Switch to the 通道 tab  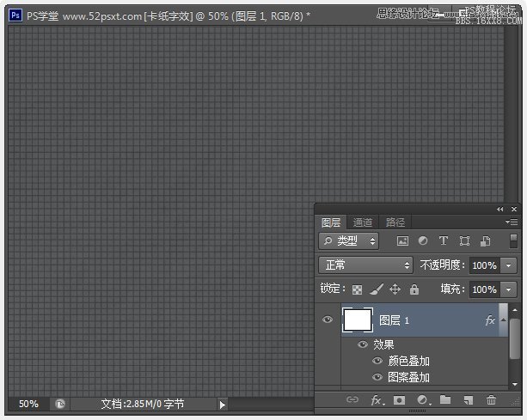tap(363, 222)
